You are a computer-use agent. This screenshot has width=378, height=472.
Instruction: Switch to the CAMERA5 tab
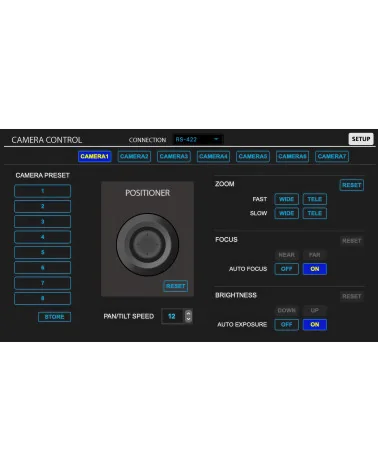[253, 156]
